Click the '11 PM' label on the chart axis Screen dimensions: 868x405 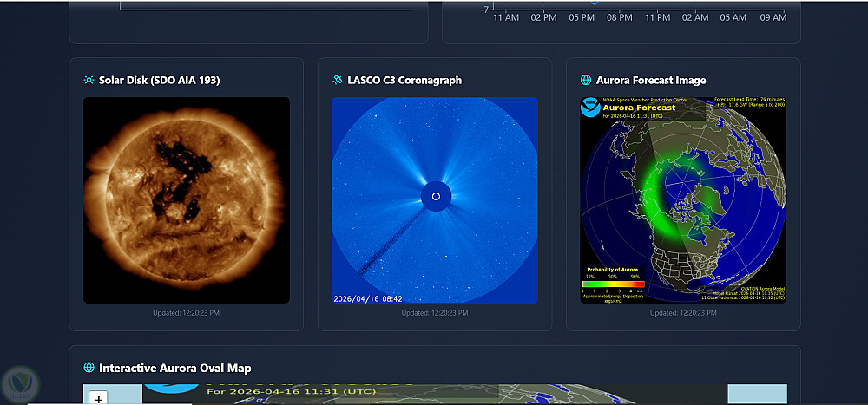pos(657,17)
